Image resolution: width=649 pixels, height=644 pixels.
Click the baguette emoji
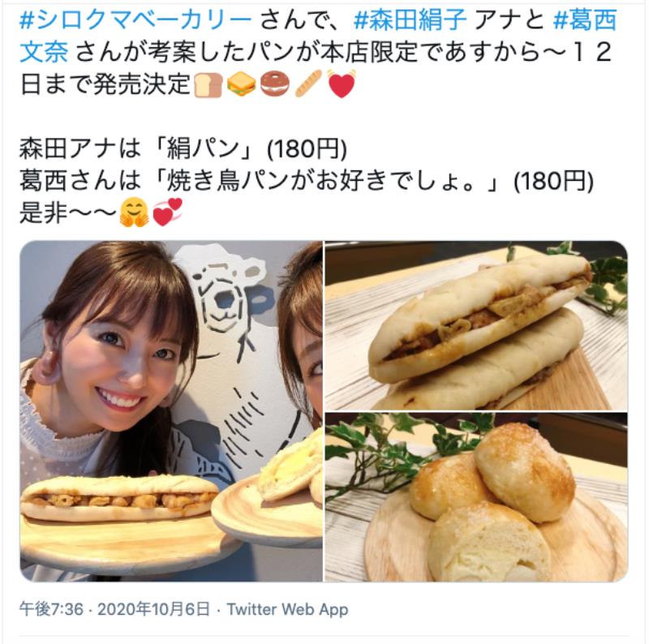tap(308, 84)
